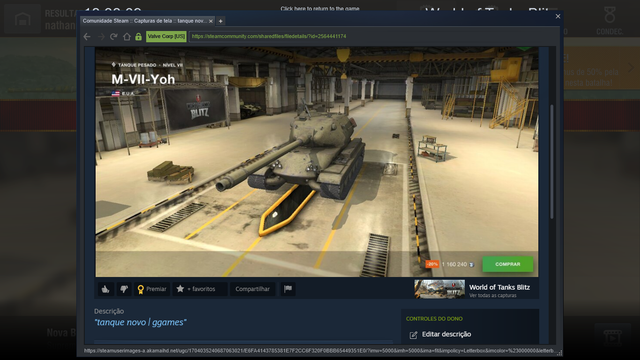Report the screenshot with the flag icon
Image resolution: width=640 pixels, height=360 pixels.
point(288,289)
